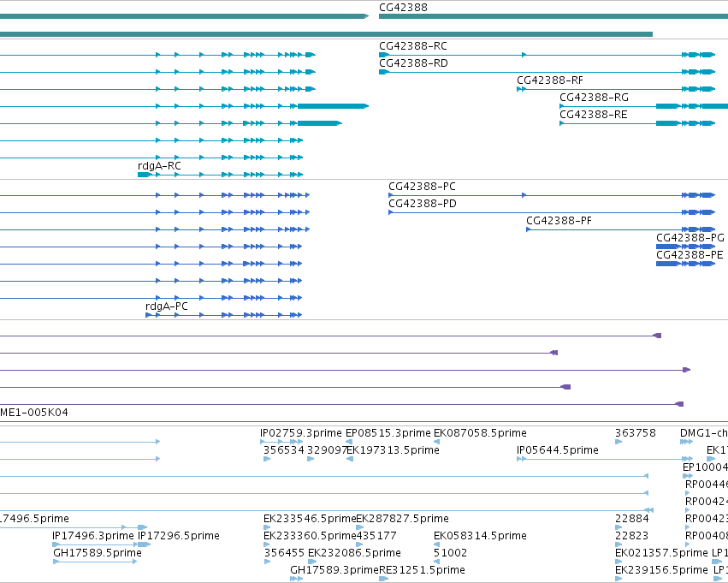The height and width of the screenshot is (583, 728).
Task: Click the 22884 feature label
Action: click(632, 519)
